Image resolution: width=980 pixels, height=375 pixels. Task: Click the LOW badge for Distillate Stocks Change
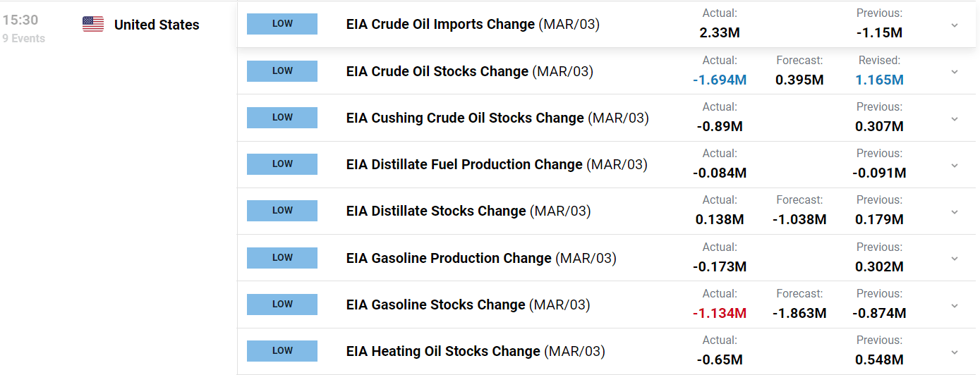[282, 211]
